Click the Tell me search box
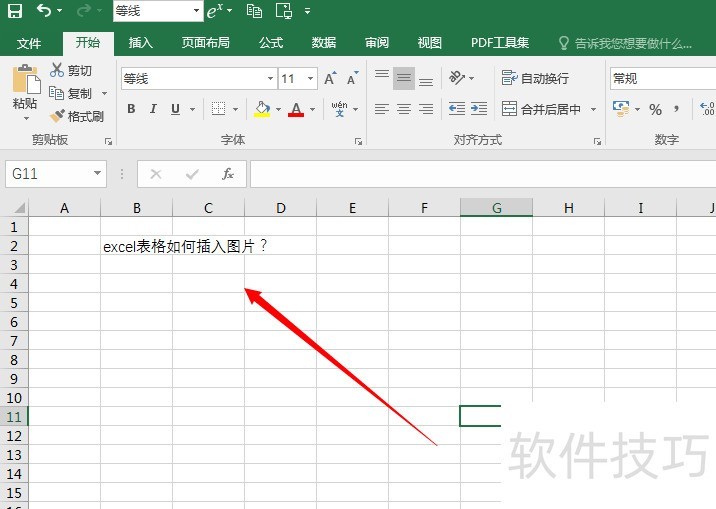The image size is (716, 509). tap(626, 43)
